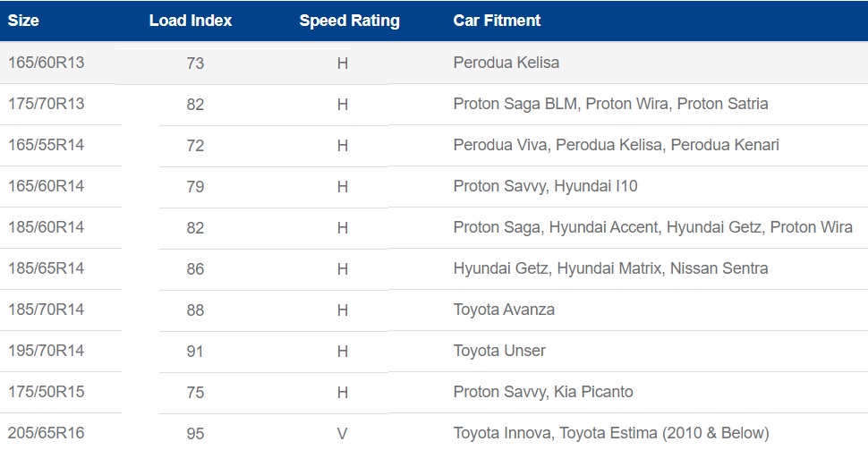Click the Car Fitment column header
The image size is (868, 450).
pyautogui.click(x=497, y=21)
